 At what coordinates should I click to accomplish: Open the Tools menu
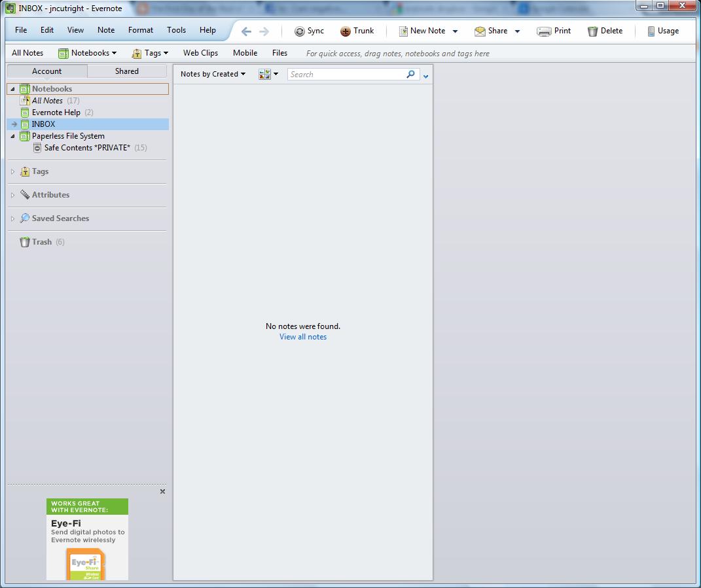[x=176, y=29]
